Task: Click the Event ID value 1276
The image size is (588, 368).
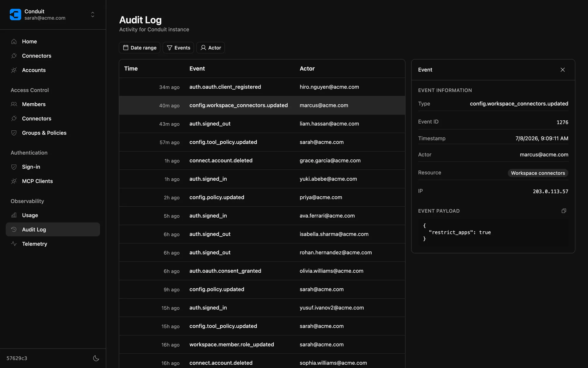Action: coord(562,122)
